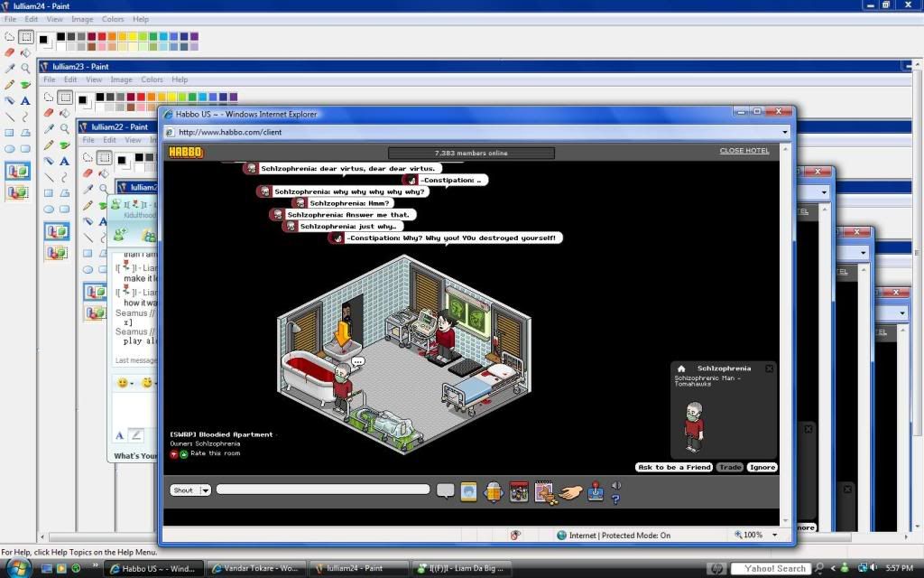Click the blue question mark help icon
This screenshot has height=578, width=924.
point(616,499)
